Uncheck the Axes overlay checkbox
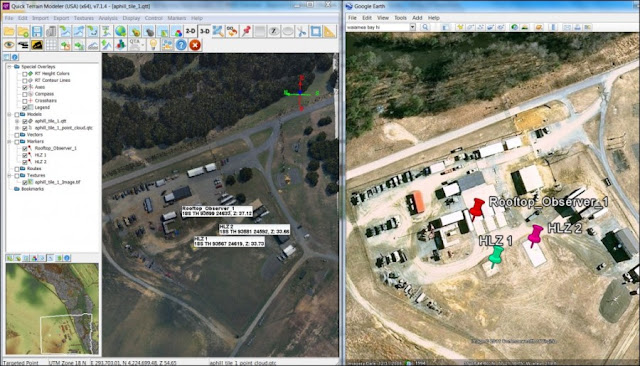Viewport: 640px width, 366px height. [x=24, y=87]
